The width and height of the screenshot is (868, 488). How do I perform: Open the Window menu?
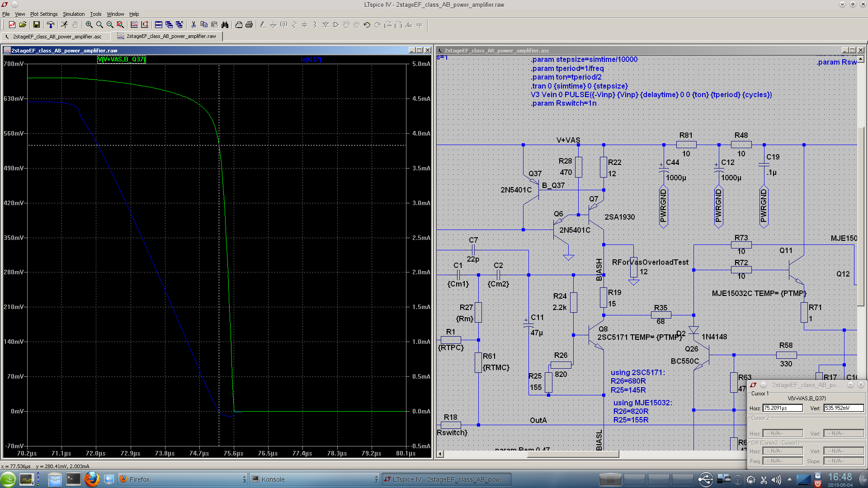coord(115,14)
